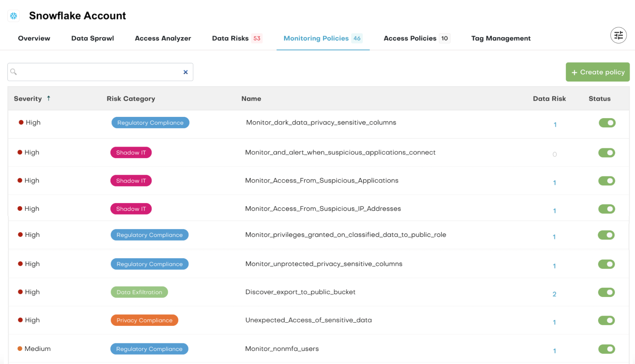This screenshot has width=635, height=364.
Task: Disable Discover_export_to_public_bucket policy toggle
Action: [607, 292]
